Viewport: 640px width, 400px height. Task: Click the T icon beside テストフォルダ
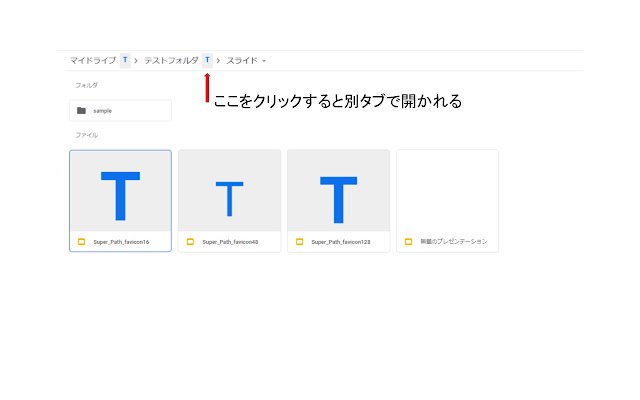[x=207, y=60]
